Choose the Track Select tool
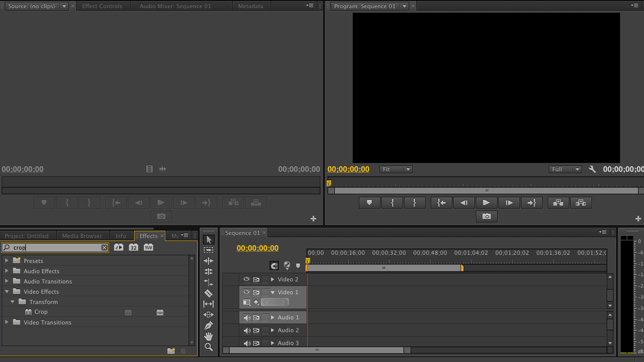 209,250
